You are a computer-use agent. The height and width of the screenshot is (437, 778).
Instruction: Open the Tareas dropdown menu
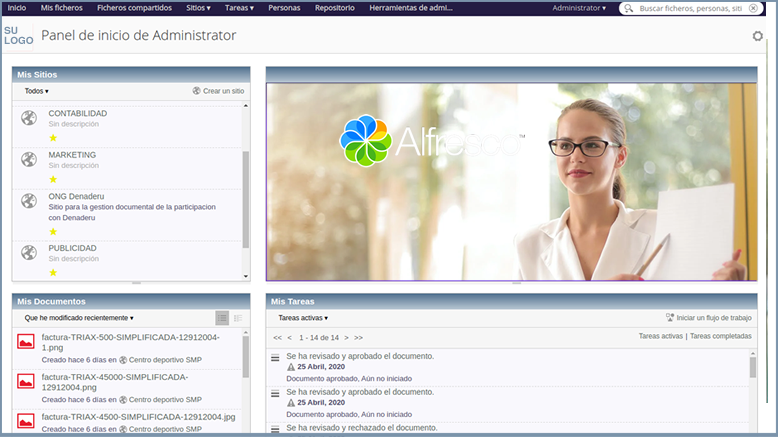click(x=239, y=8)
